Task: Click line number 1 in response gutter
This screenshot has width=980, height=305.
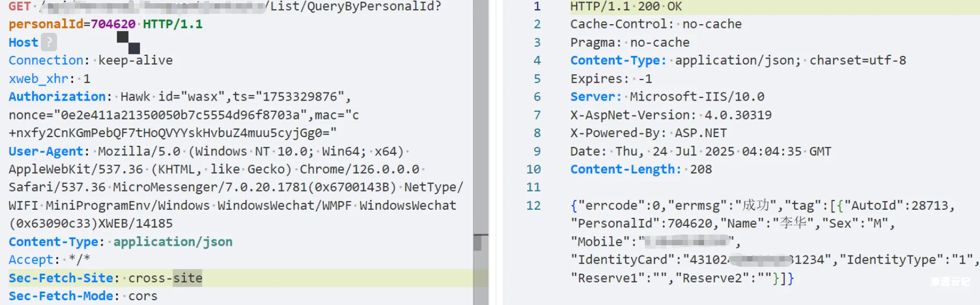Action: [536, 6]
